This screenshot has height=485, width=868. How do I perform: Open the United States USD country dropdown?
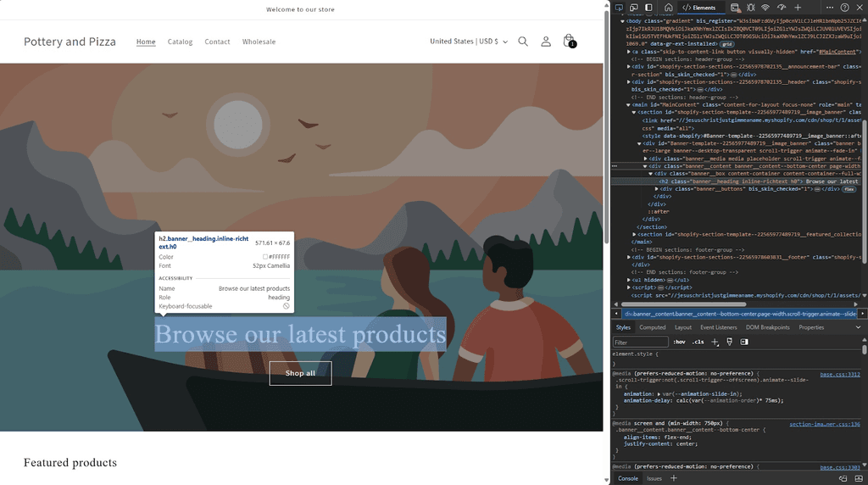(468, 42)
